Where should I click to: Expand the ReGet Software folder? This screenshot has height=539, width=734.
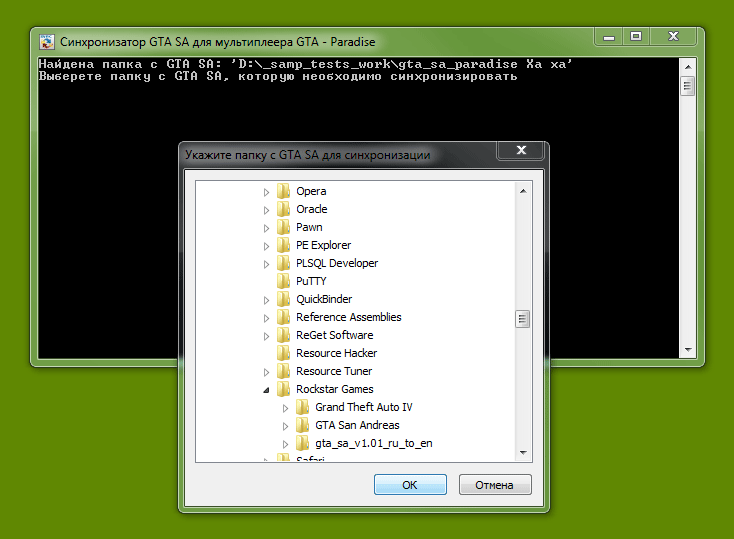266,336
